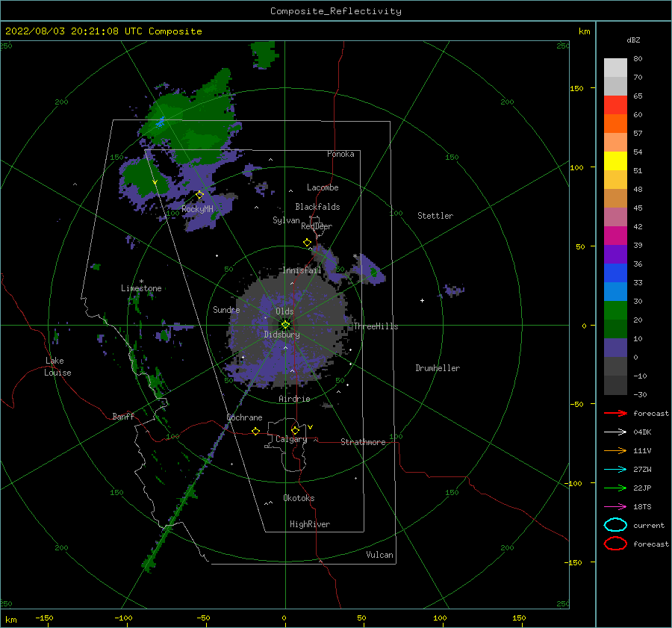
Task: Click the Innisfail town label
Action: click(x=302, y=270)
